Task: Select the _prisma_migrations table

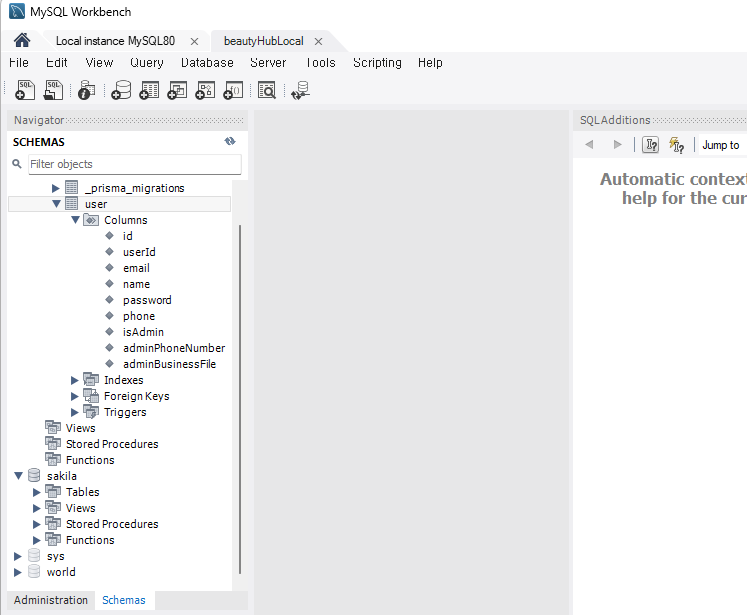Action: point(134,188)
